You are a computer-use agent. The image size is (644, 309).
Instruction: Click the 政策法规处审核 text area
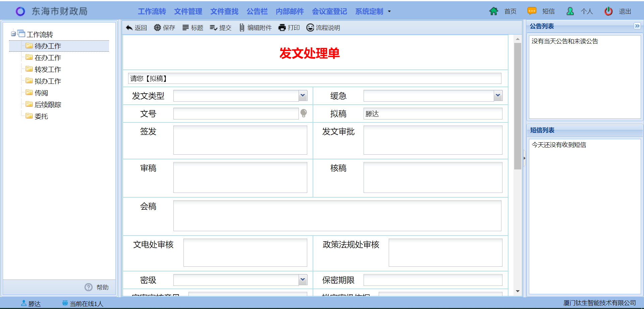(x=445, y=253)
